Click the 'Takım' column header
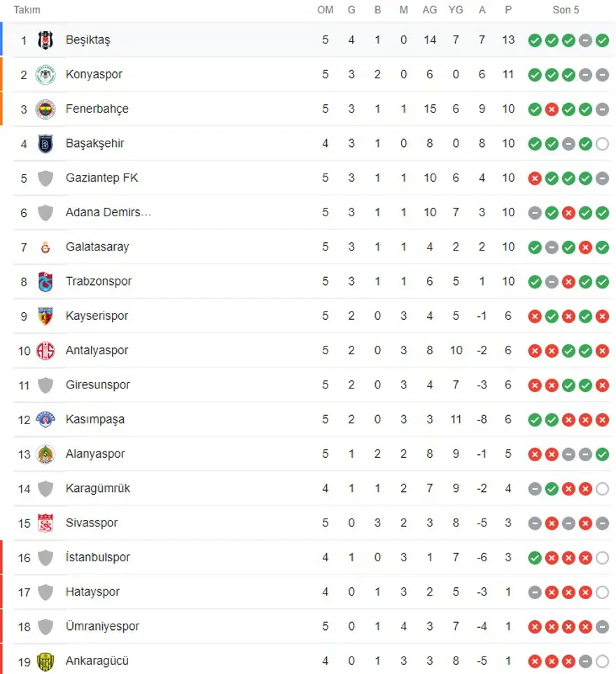The image size is (616, 674). [27, 10]
